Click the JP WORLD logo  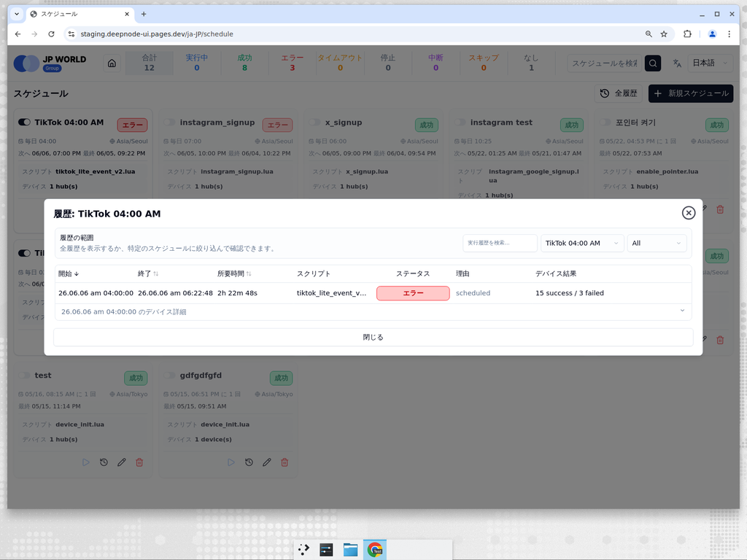[x=50, y=63]
